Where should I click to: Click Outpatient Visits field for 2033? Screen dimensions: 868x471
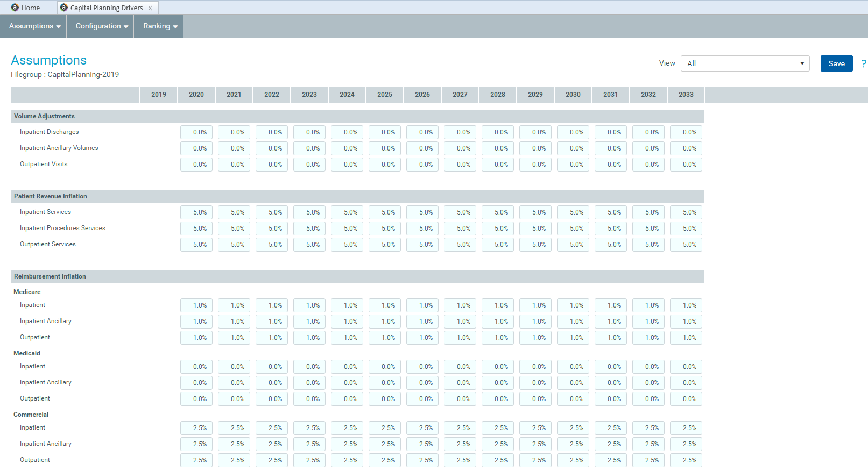click(686, 165)
